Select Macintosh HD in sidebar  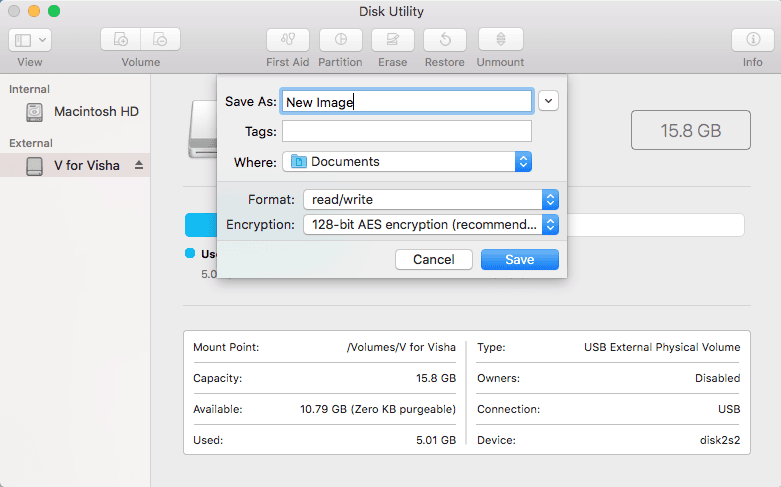pyautogui.click(x=75, y=112)
